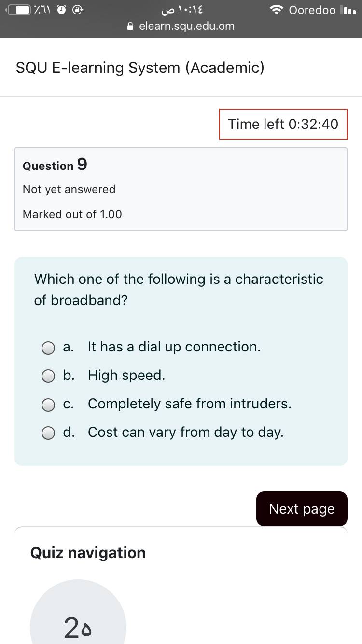Viewport: 362px width, 644px height.
Task: Click the Quiz navigation heading
Action: click(88, 553)
